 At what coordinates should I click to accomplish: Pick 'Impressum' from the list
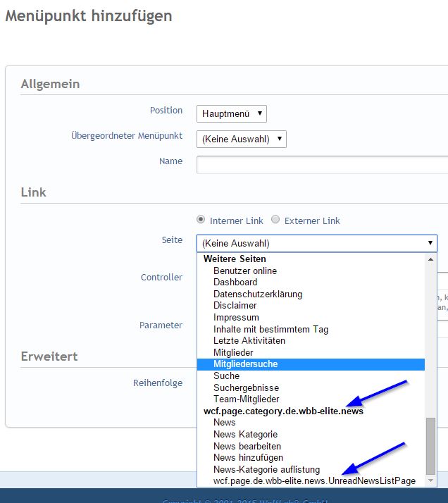(236, 317)
